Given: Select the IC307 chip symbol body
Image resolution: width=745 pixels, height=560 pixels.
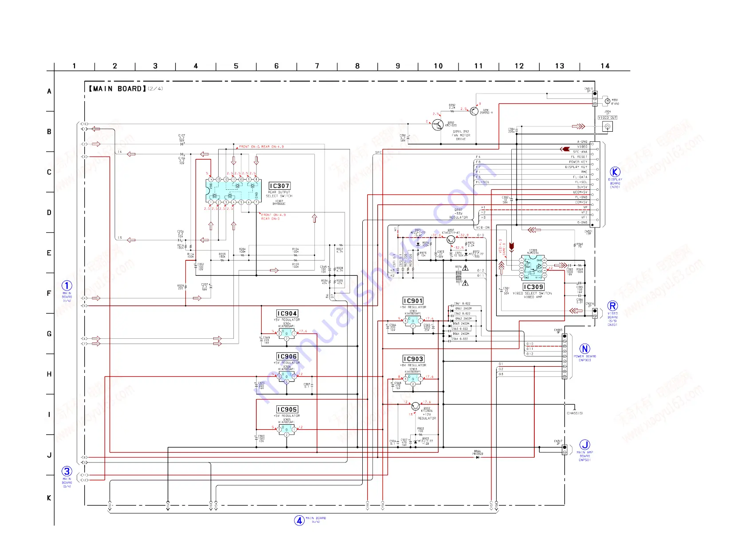Looking at the screenshot, I should click(233, 191).
